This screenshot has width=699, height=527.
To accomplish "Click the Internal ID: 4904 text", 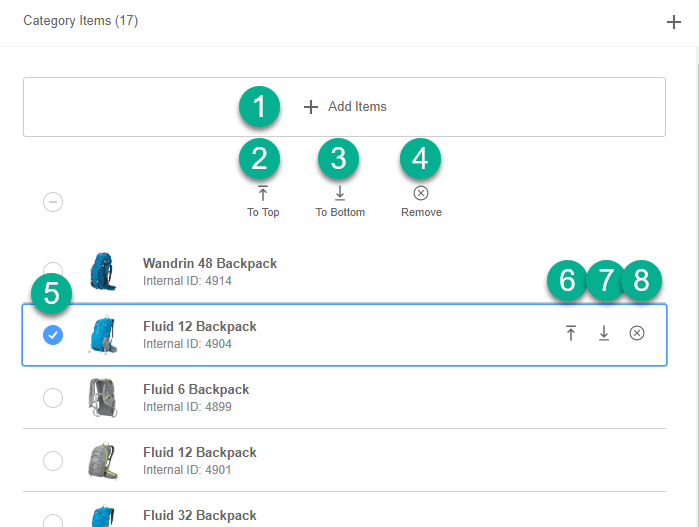I will click(187, 344).
